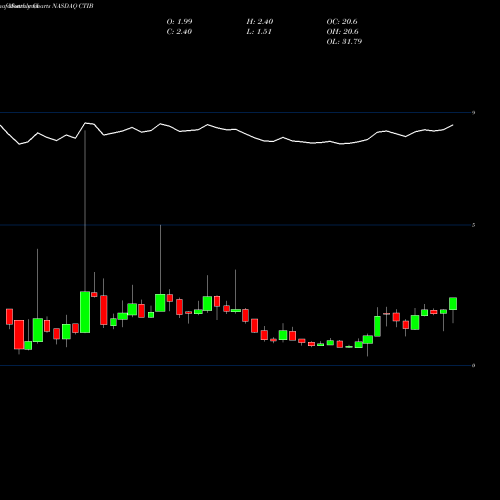Click the low value 'L: 1.51'

259,32
